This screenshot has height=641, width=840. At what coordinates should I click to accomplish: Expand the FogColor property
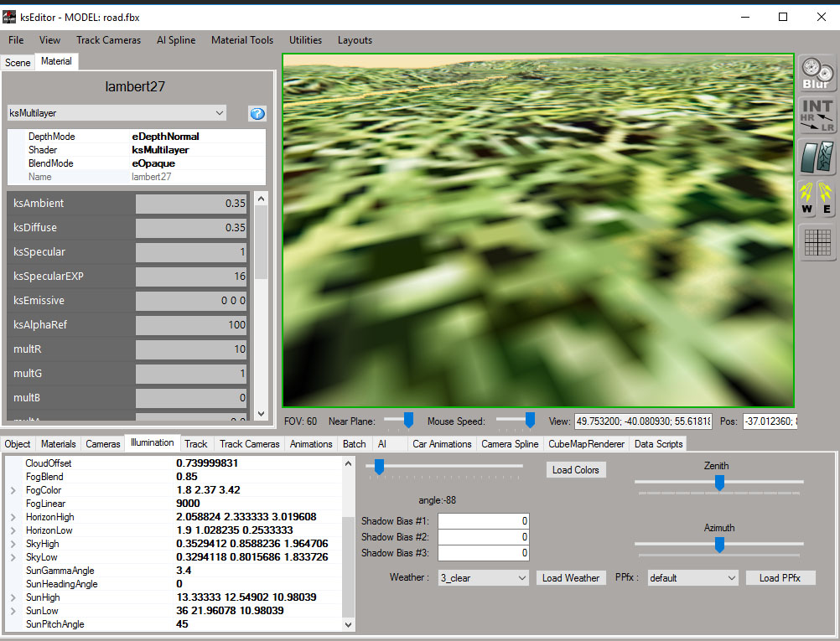pyautogui.click(x=13, y=490)
